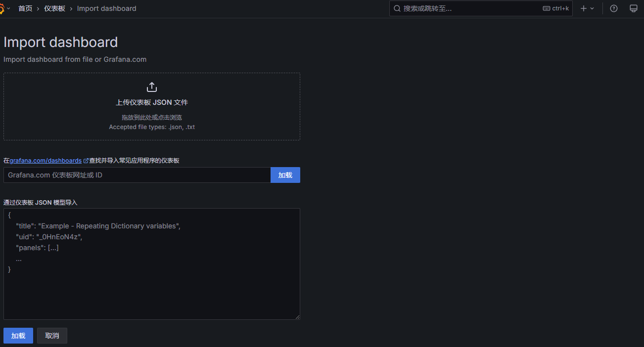This screenshot has width=644, height=347.
Task: Click the external link icon after grafana.com/dashboards
Action: [86, 161]
